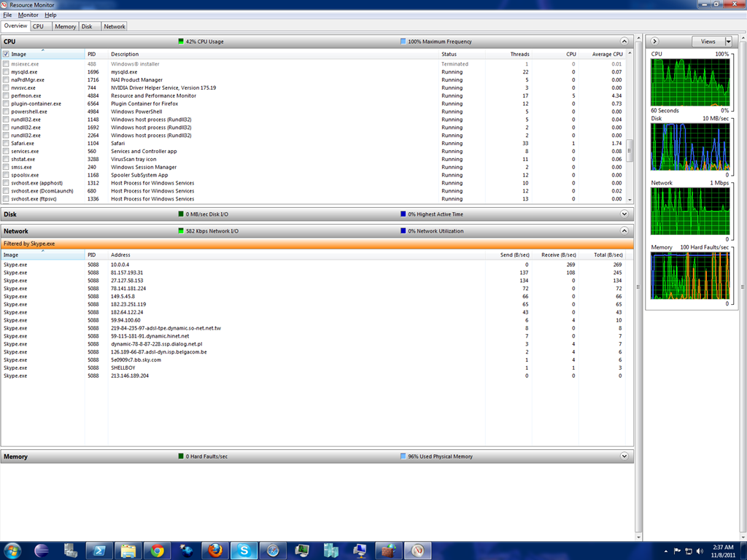Check the mysqld.exe process checkbox
The height and width of the screenshot is (560, 747).
click(x=6, y=72)
